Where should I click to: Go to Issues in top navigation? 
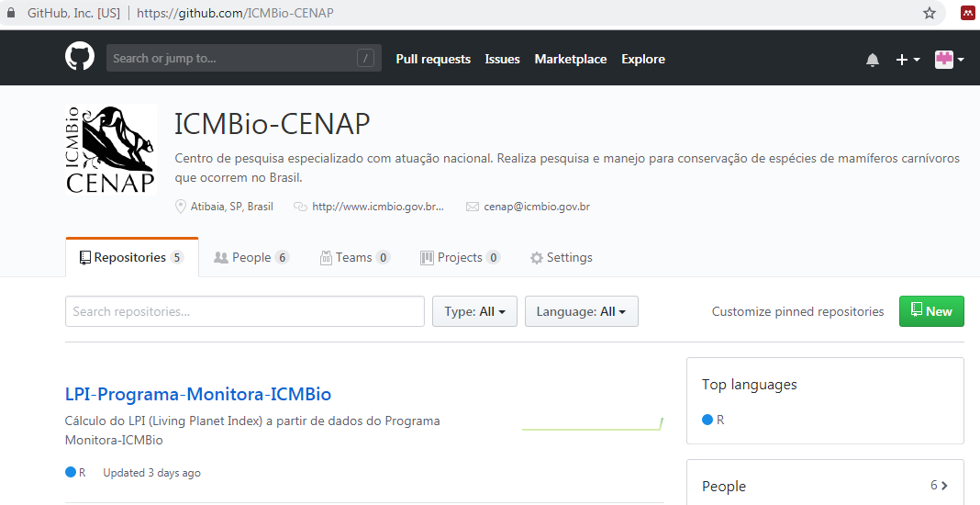[x=503, y=59]
